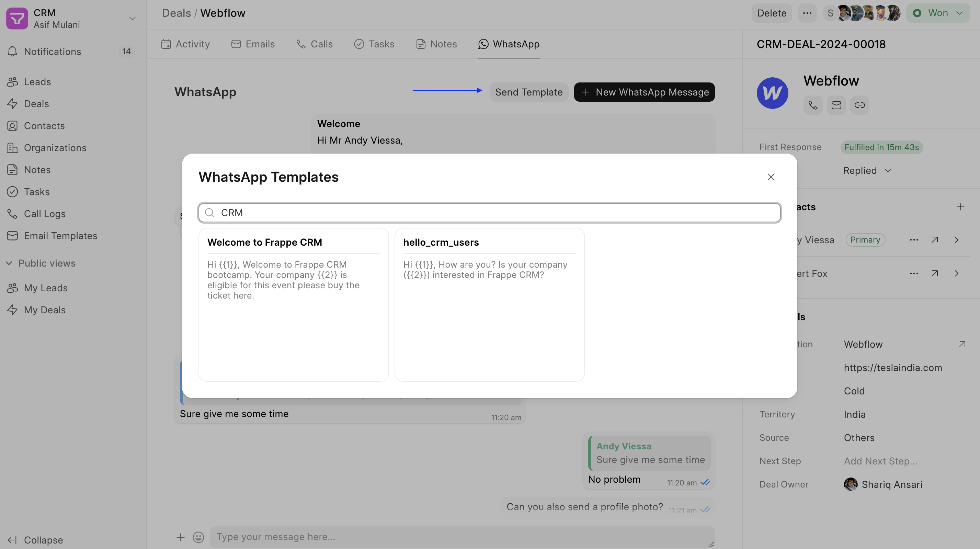980x549 pixels.
Task: Open the My Leads view
Action: point(46,288)
